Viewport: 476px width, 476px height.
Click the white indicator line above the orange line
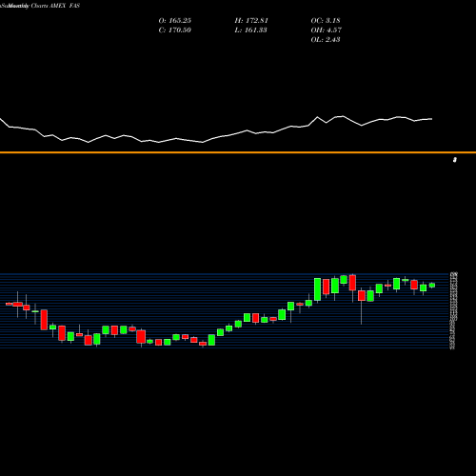click(216, 130)
